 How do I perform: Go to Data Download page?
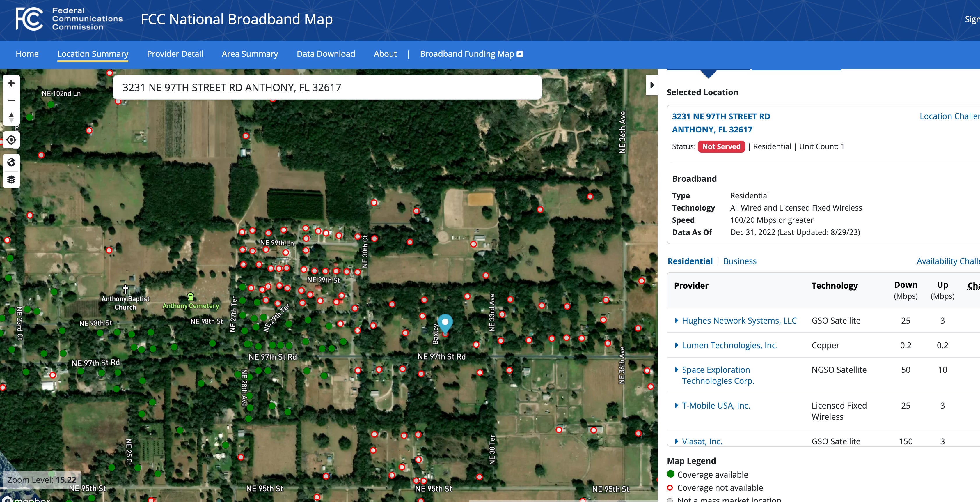tap(326, 54)
